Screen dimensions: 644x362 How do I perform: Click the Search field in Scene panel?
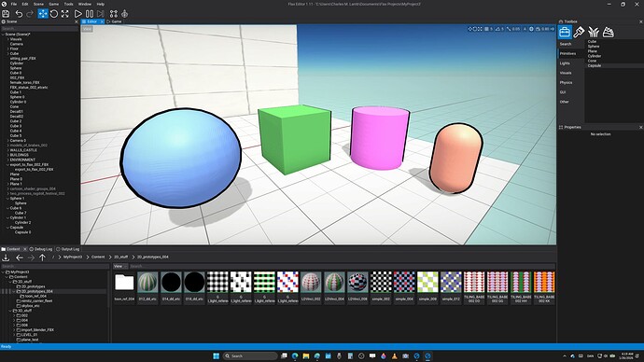tap(39, 29)
